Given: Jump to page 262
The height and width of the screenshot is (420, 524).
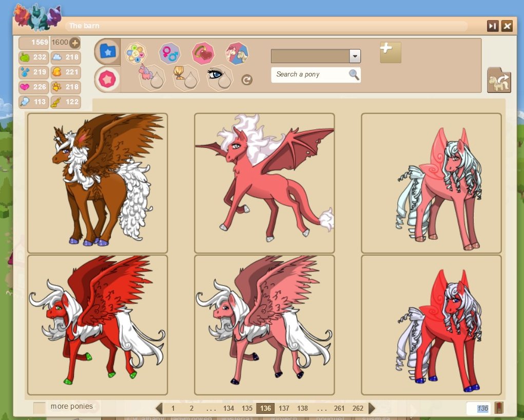Looking at the screenshot, I should tap(358, 408).
